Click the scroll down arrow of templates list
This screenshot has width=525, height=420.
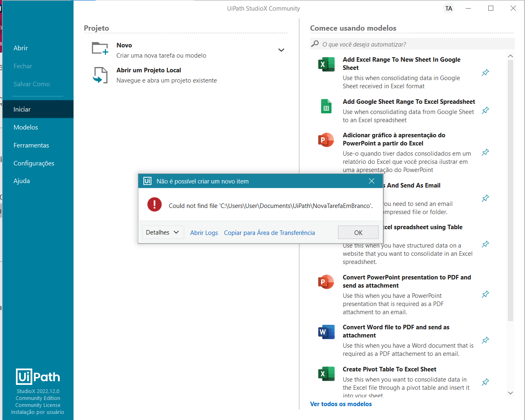coord(510,393)
